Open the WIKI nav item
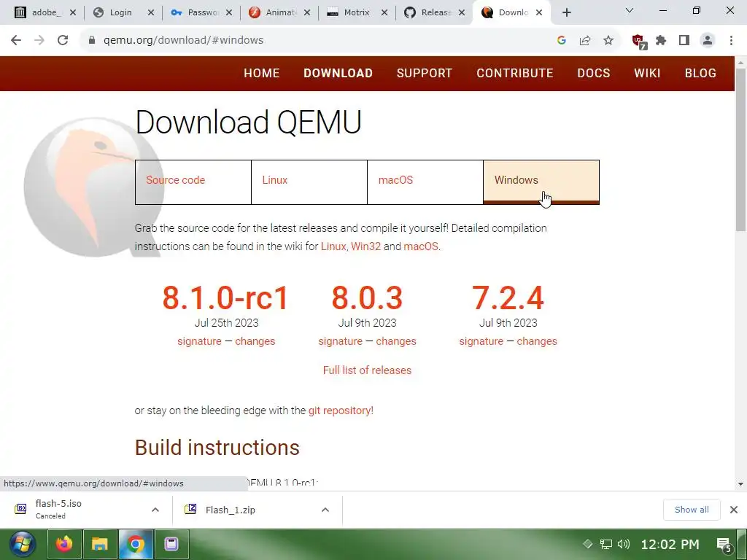The height and width of the screenshot is (560, 747). coord(647,73)
